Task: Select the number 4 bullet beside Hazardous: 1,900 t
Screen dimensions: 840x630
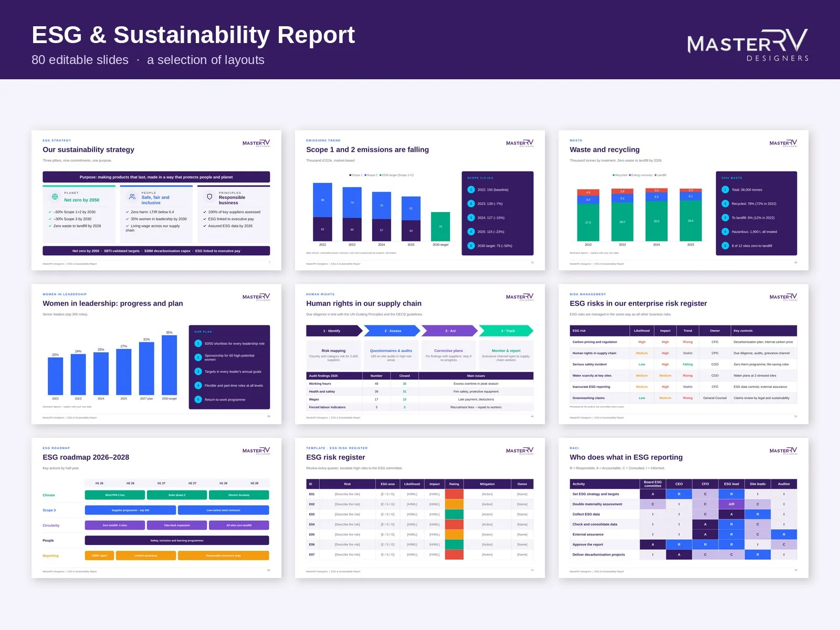Action: coord(725,232)
